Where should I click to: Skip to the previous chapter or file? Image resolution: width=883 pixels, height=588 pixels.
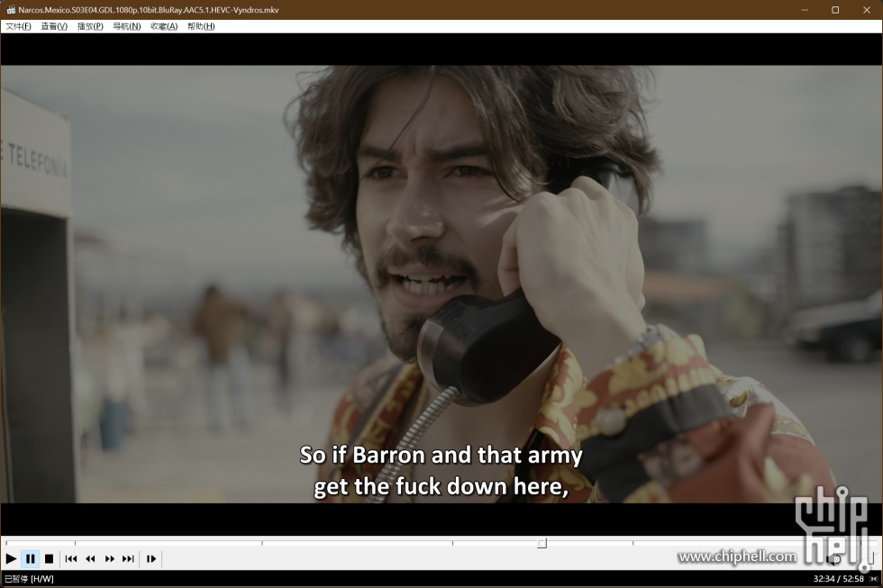pos(71,559)
